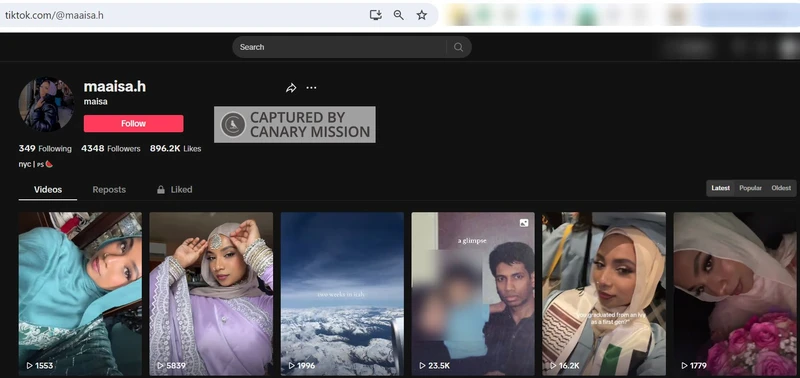Open the video with 1779 views
The height and width of the screenshot is (378, 800).
pos(735,294)
